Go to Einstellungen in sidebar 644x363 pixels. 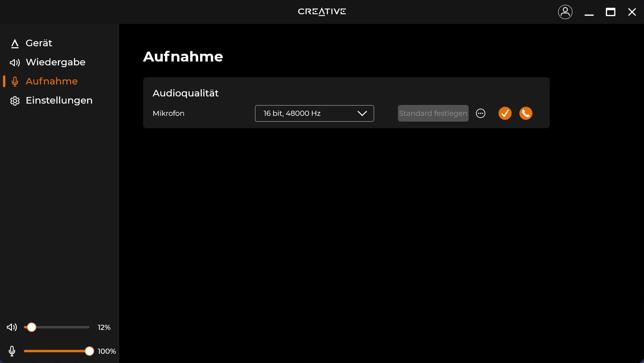click(x=59, y=100)
